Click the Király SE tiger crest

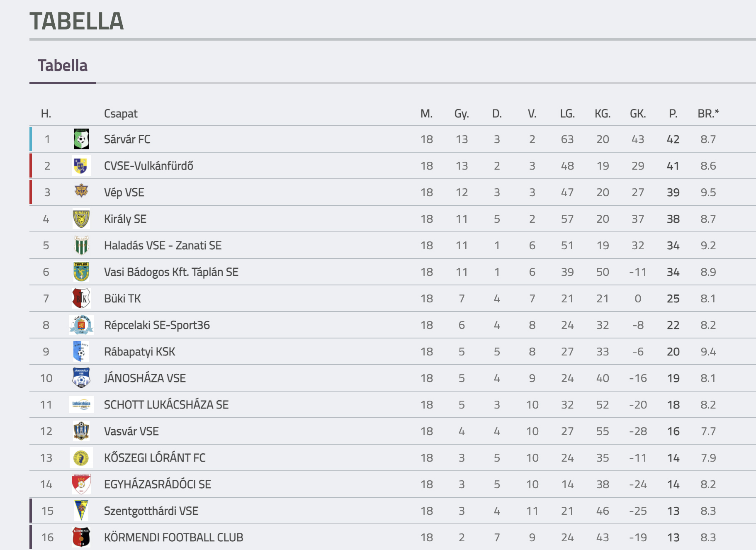(x=81, y=219)
